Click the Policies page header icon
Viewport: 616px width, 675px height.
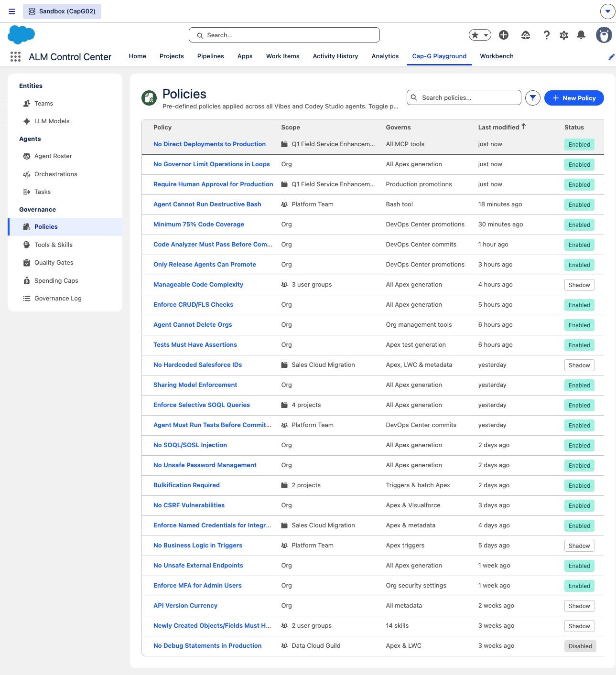click(x=149, y=98)
